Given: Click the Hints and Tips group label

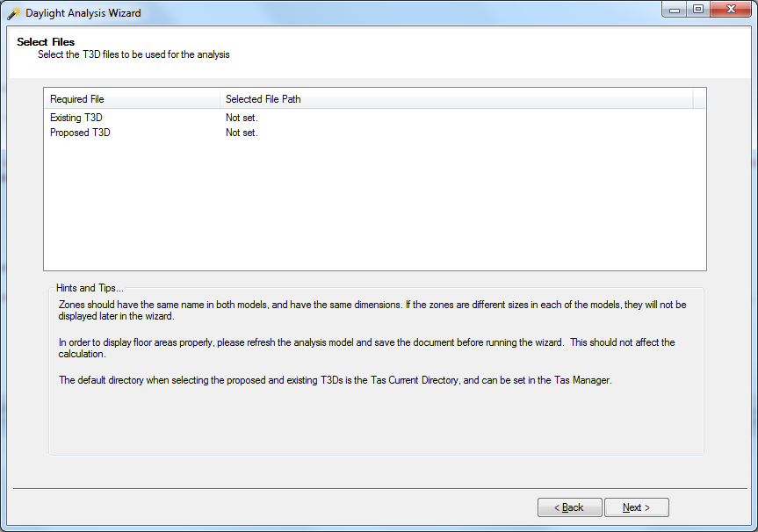Looking at the screenshot, I should coord(90,288).
